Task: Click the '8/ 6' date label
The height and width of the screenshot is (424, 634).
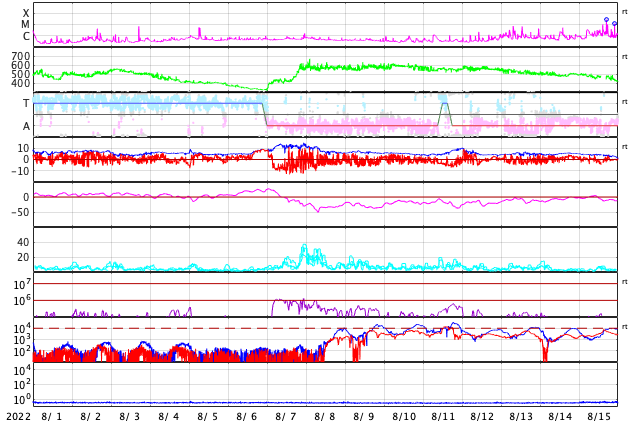Action: (247, 417)
